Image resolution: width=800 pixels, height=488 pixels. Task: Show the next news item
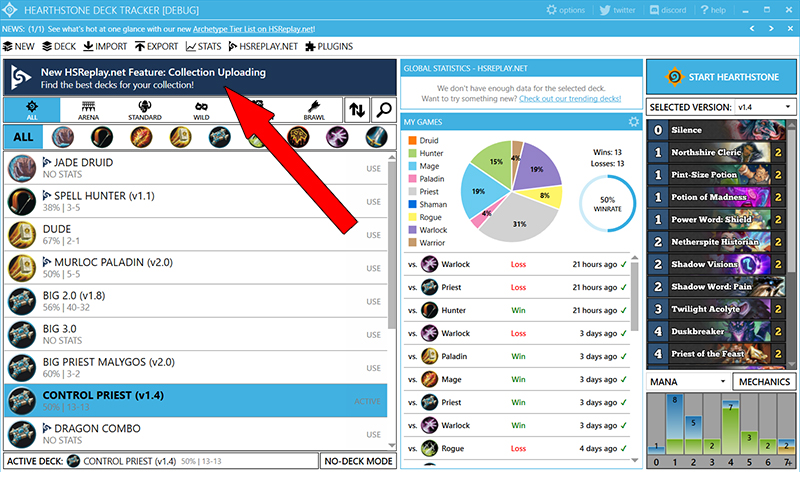771,29
